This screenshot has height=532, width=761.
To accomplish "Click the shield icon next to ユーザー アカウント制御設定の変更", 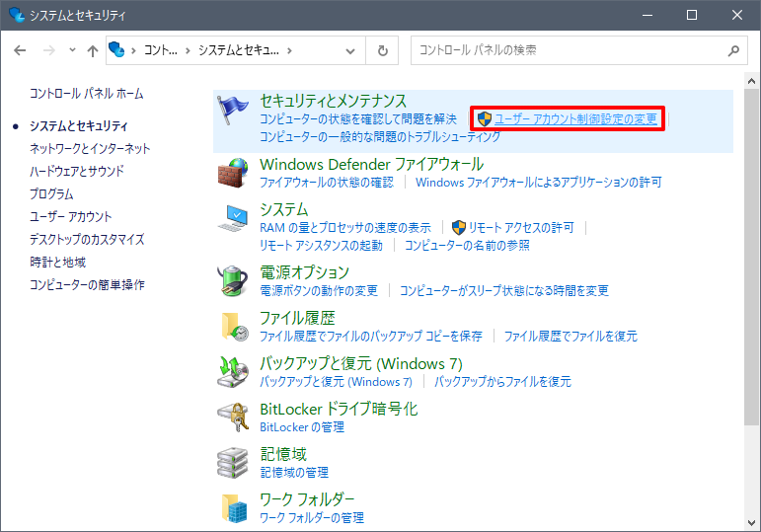I will (485, 118).
